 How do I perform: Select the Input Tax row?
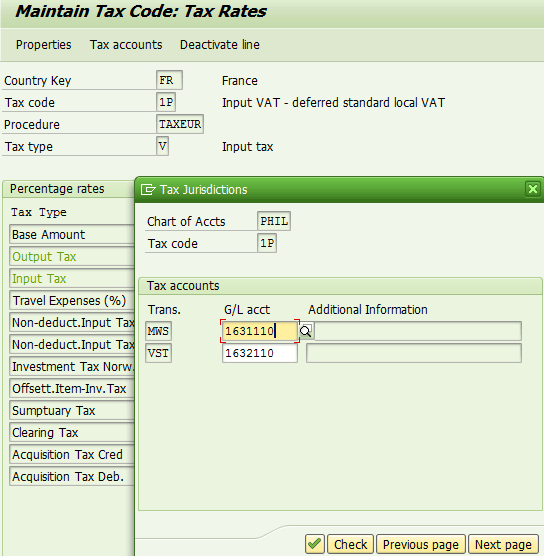tap(72, 278)
